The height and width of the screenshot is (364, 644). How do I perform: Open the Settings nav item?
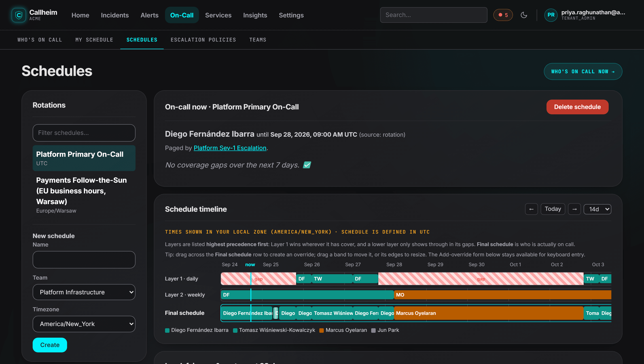(291, 15)
